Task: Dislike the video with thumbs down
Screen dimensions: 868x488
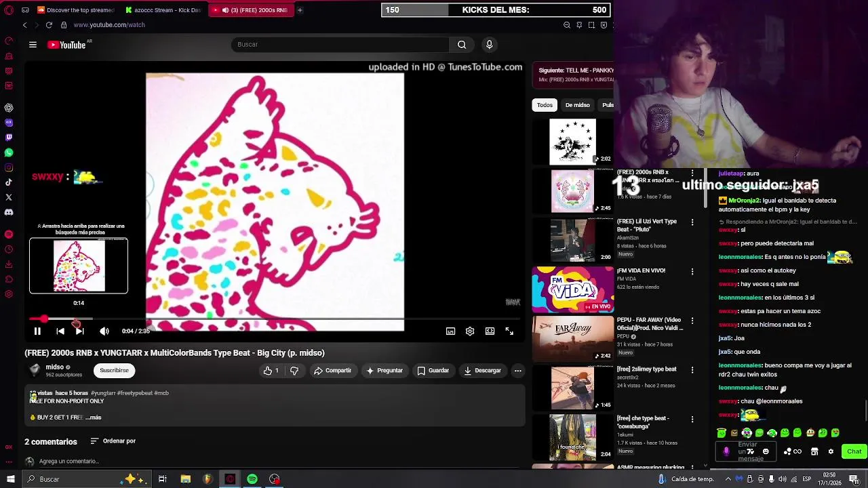Action: point(294,371)
